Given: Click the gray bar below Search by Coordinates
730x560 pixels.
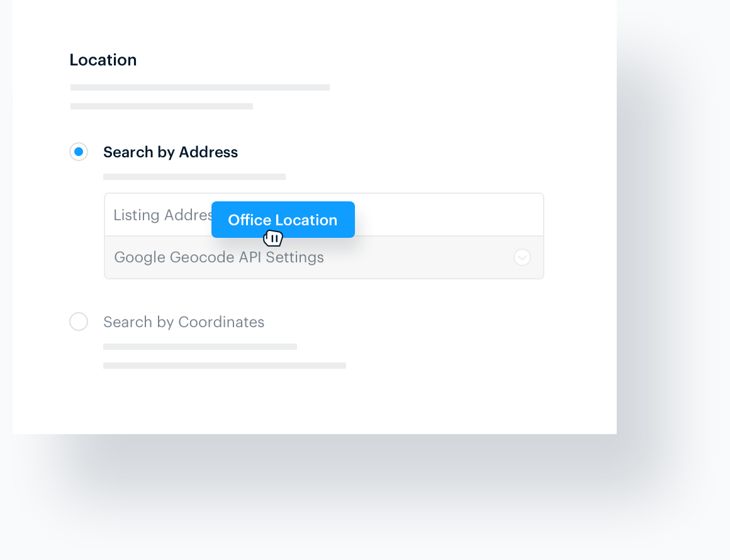Looking at the screenshot, I should click(199, 346).
